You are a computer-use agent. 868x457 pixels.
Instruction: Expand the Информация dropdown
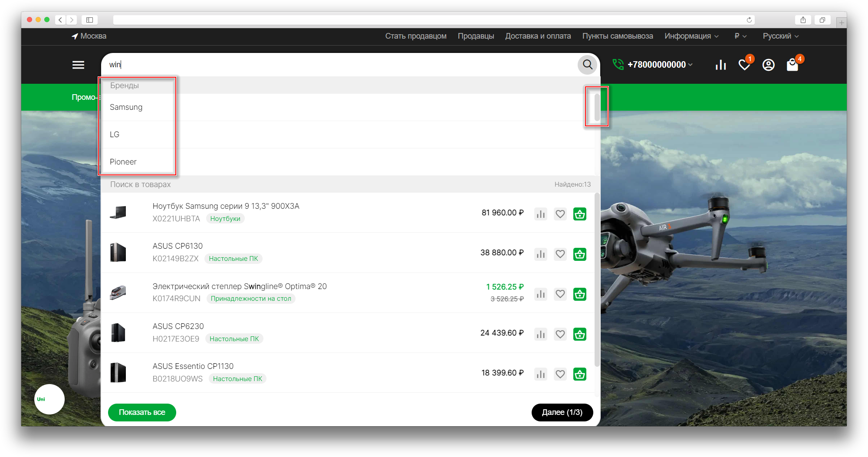coord(691,36)
